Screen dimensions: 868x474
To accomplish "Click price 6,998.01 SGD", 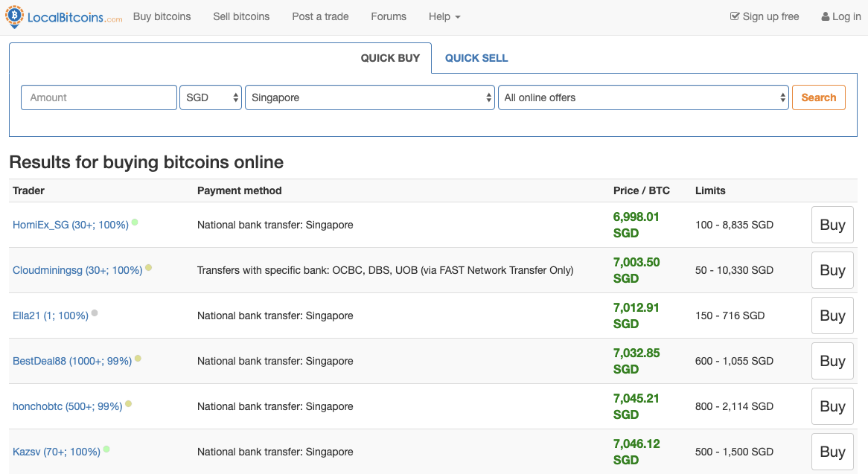I will click(x=636, y=225).
